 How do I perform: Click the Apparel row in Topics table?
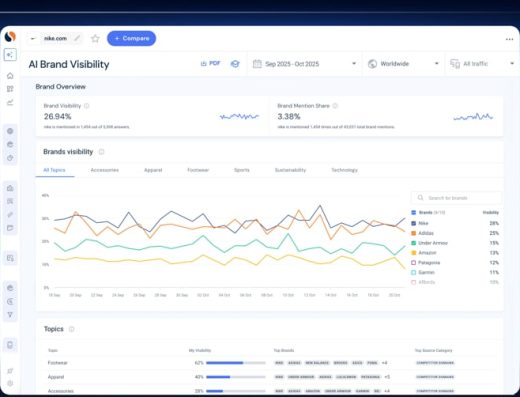[269, 377]
